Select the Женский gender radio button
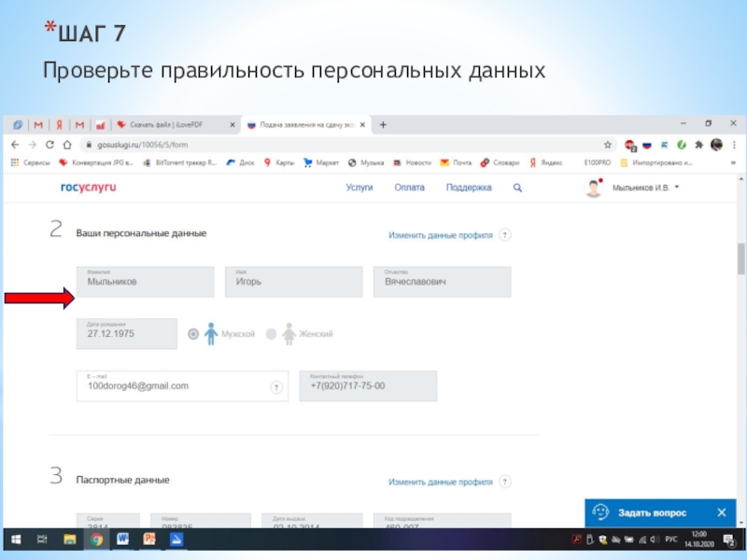Screen dimensions: 747x560 pyautogui.click(x=272, y=334)
